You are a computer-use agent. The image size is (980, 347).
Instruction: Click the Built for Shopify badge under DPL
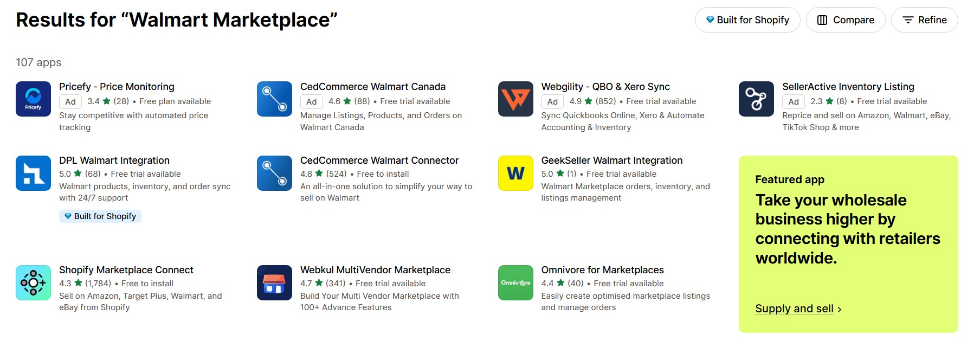pos(100,216)
